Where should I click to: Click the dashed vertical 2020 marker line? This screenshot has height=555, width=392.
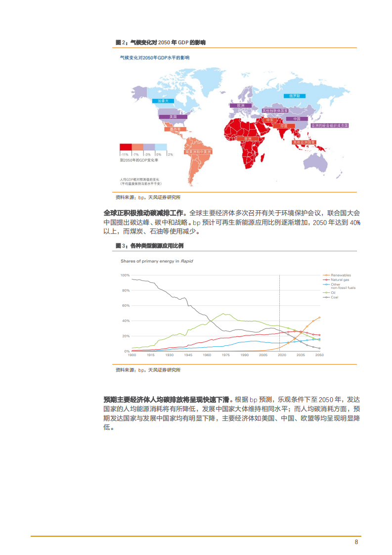click(279, 313)
